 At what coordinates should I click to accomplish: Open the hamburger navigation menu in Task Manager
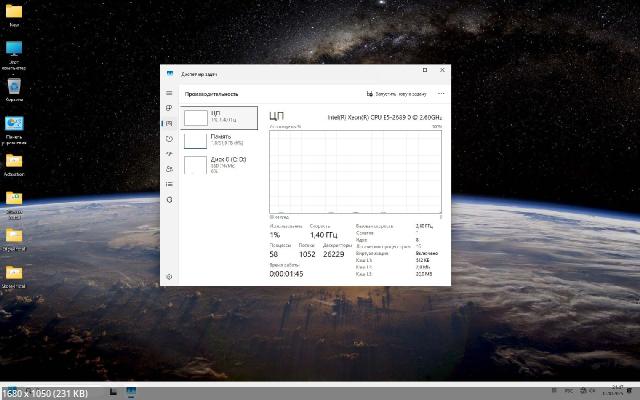(169, 93)
